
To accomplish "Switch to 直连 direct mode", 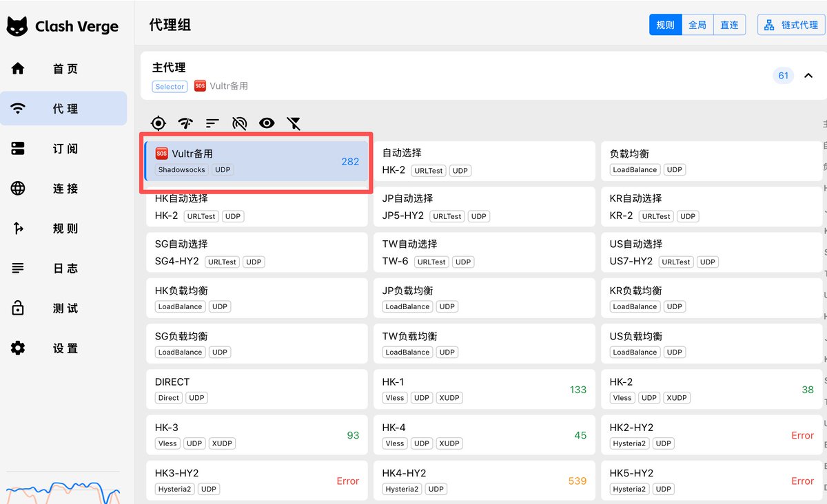I will 729,25.
